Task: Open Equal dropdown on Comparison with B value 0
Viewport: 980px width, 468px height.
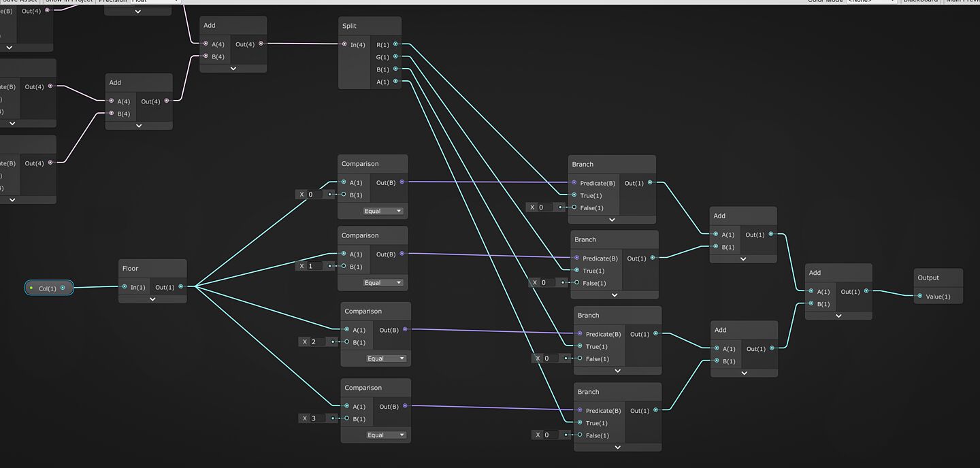Action: click(x=383, y=211)
